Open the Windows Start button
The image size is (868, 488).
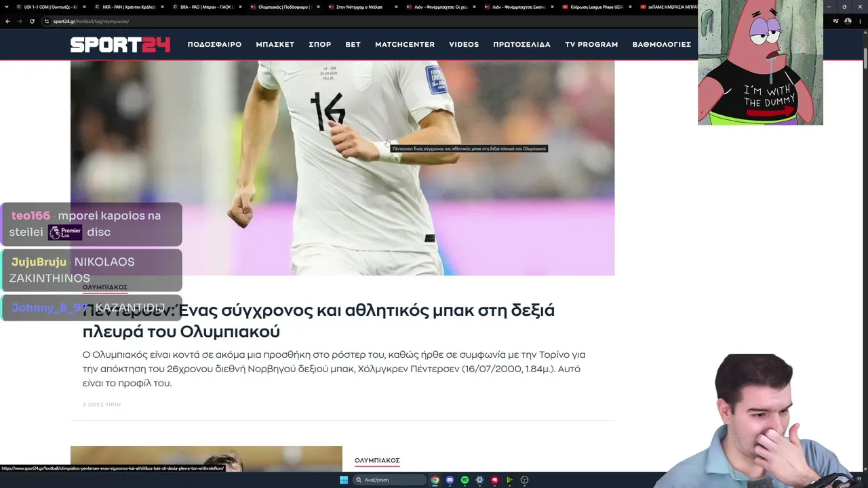(344, 480)
